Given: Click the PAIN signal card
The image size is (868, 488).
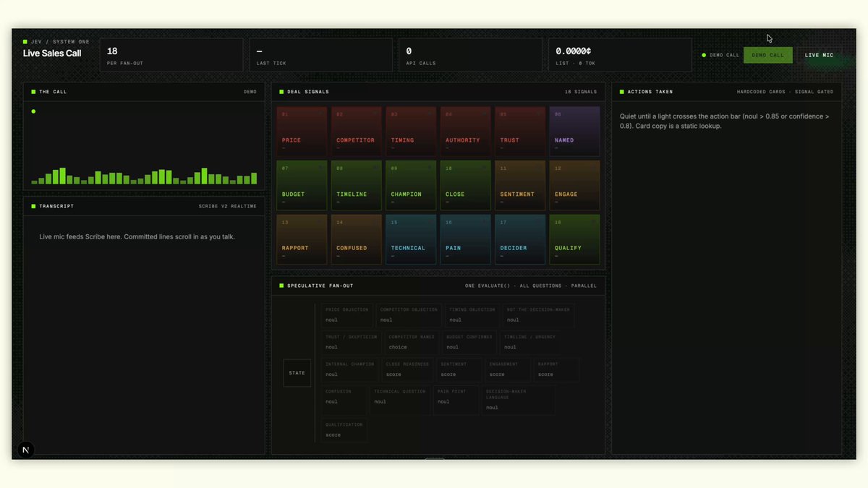Looking at the screenshot, I should tap(465, 239).
